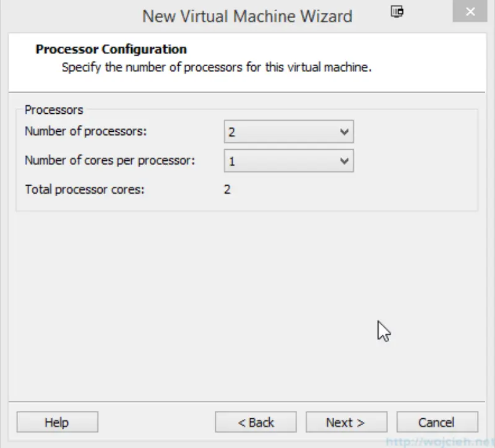Click the New Virtual Machine Wizard title

(x=247, y=16)
